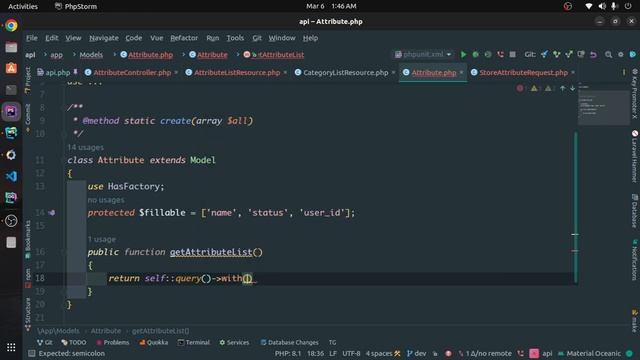
Task: Go to next highlighted error down arrow
Action: (x=572, y=88)
